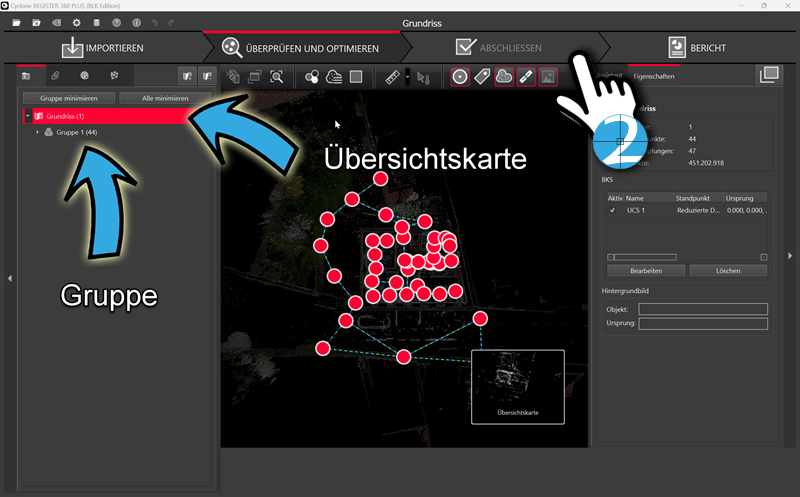The height and width of the screenshot is (497, 800).
Task: Go to the Abschliessen step
Action: (x=498, y=48)
